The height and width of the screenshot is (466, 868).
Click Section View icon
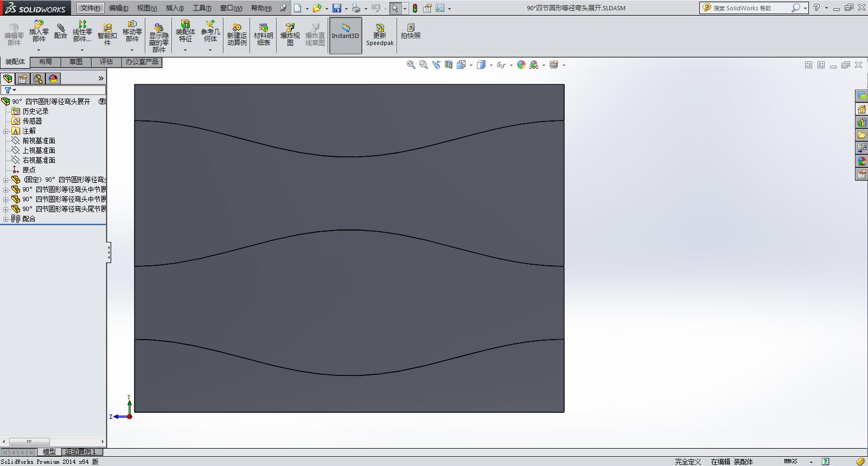449,65
